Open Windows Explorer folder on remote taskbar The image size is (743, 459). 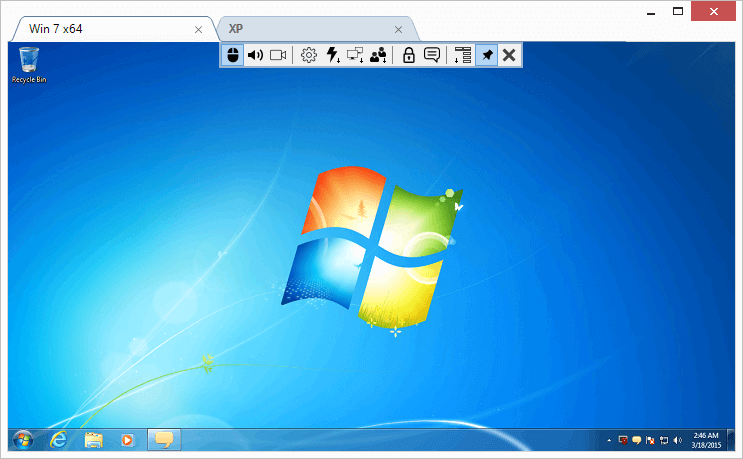click(x=93, y=440)
